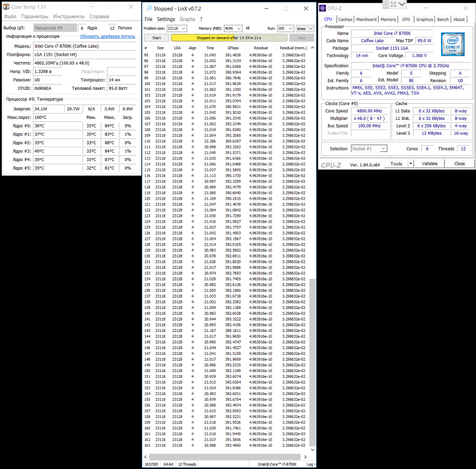Click the Обновить драйвера Интель link
This screenshot has width=476, height=469.
(x=107, y=36)
